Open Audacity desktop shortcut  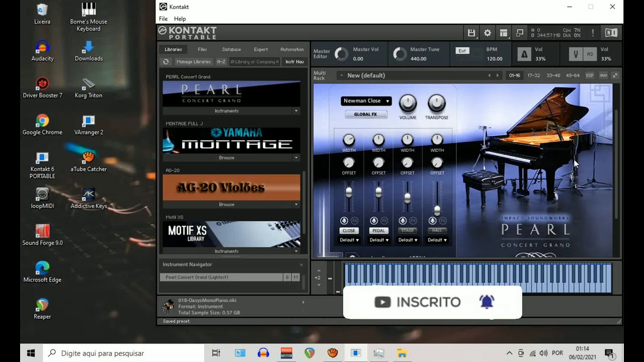click(42, 51)
